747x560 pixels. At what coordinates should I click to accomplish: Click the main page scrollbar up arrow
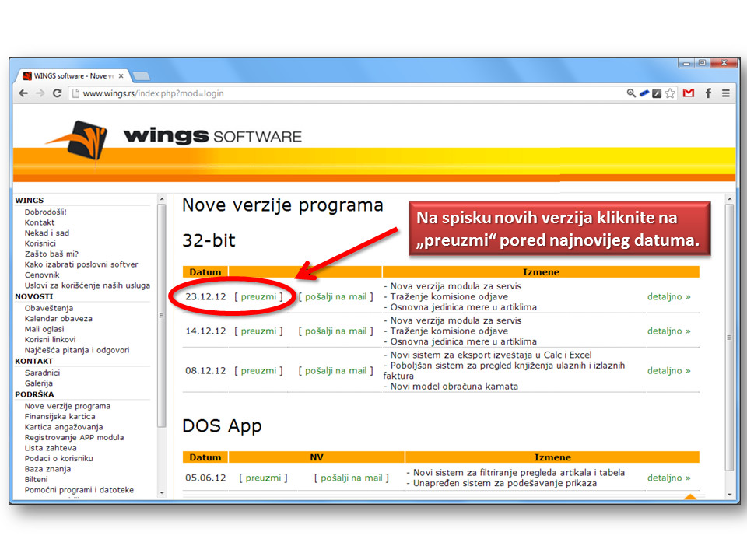729,200
